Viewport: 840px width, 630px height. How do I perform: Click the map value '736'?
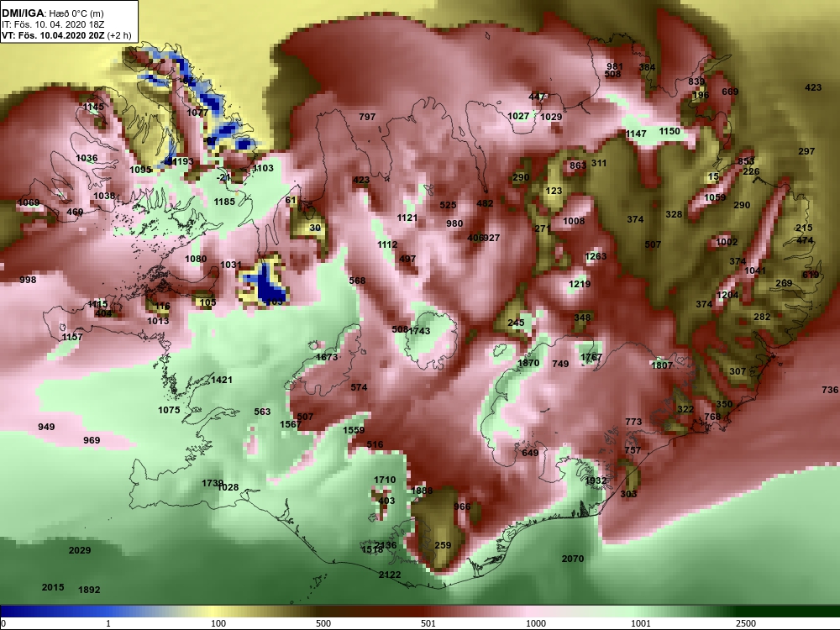pyautogui.click(x=830, y=390)
